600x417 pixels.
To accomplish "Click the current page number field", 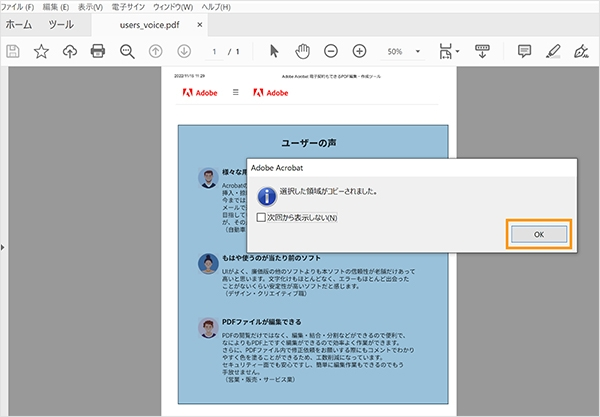I will click(x=214, y=51).
